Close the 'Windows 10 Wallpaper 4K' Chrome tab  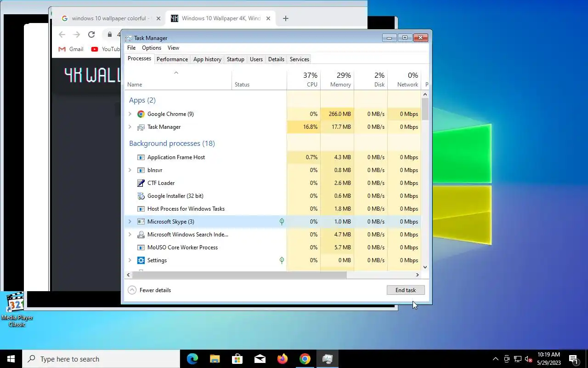(268, 18)
